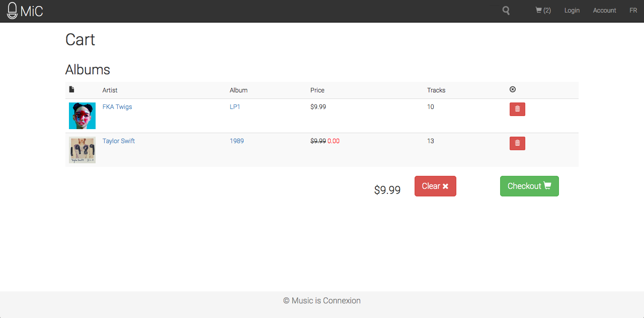644x318 pixels.
Task: Go to Login page
Action: coord(572,10)
